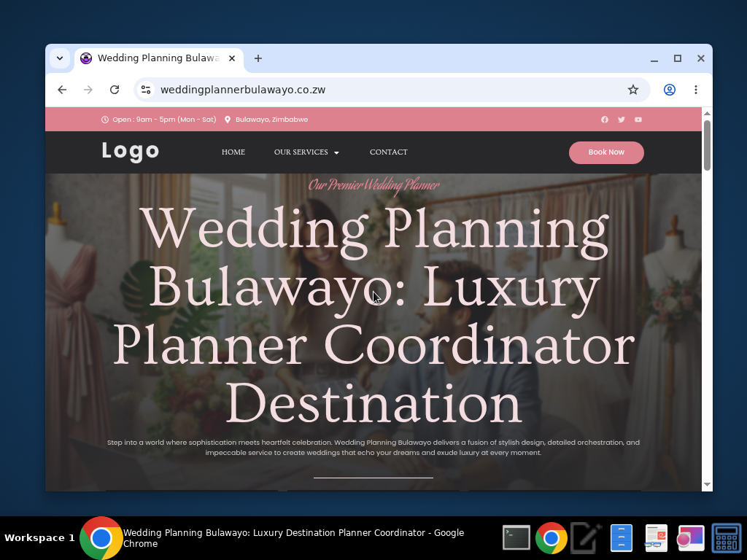Click the Chrome window title in the taskbar
The width and height of the screenshot is (747, 560).
pos(293,538)
